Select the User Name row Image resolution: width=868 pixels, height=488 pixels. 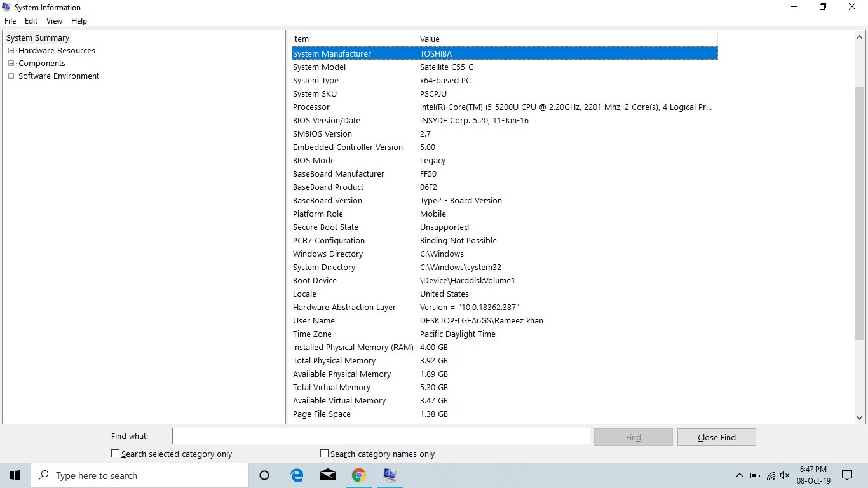coord(504,321)
